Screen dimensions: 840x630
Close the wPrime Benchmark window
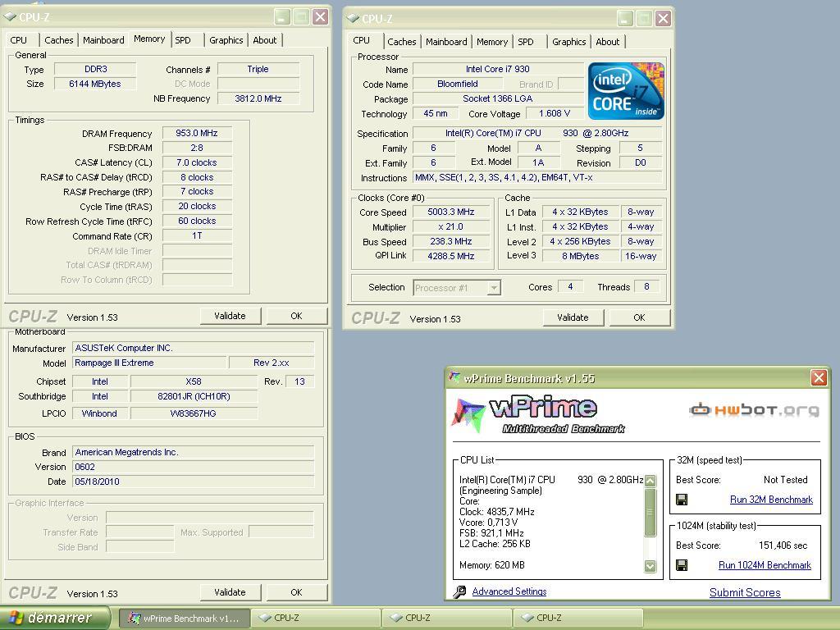(x=819, y=377)
